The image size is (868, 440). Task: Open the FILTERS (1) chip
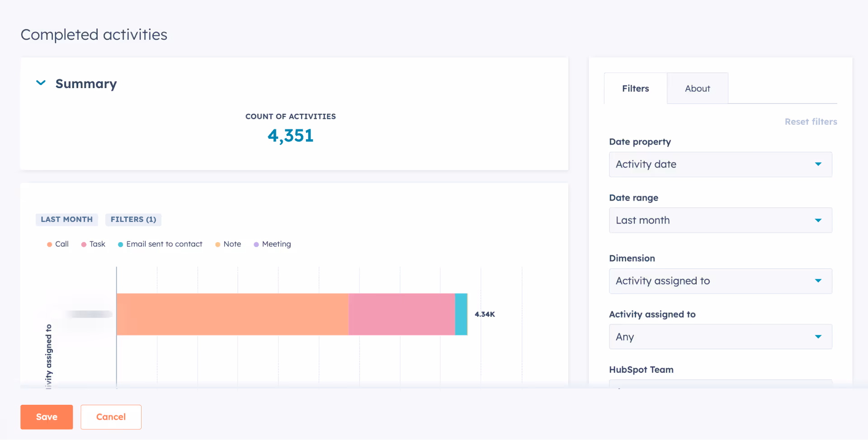133,220
